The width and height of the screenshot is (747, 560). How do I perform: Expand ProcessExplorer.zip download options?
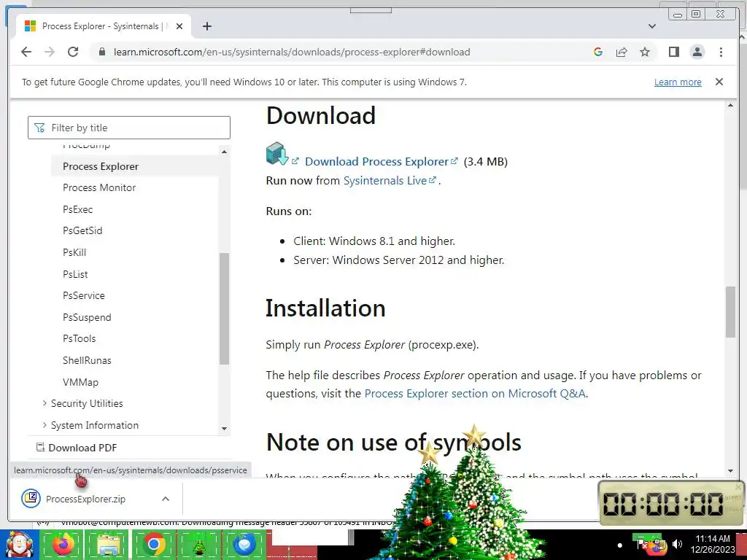click(x=166, y=499)
